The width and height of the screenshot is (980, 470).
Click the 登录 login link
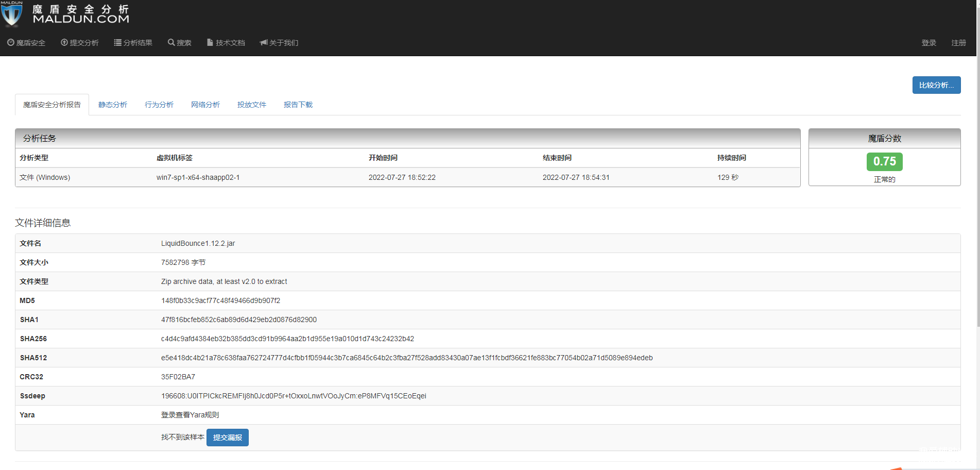point(929,43)
